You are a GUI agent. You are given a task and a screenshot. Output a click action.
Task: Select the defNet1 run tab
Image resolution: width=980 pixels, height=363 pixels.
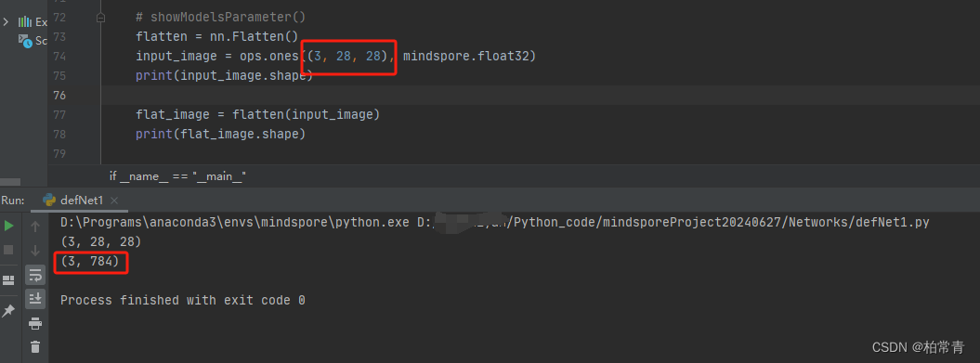click(80, 201)
